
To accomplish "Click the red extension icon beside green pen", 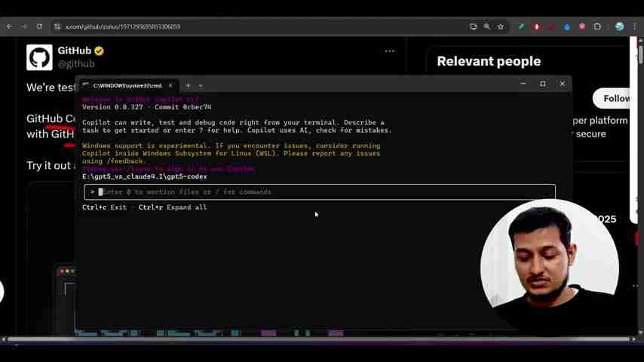I will (536, 26).
